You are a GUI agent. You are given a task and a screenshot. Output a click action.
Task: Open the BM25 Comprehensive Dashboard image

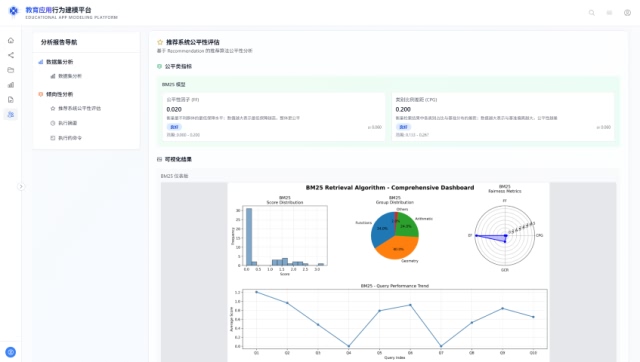pos(388,272)
